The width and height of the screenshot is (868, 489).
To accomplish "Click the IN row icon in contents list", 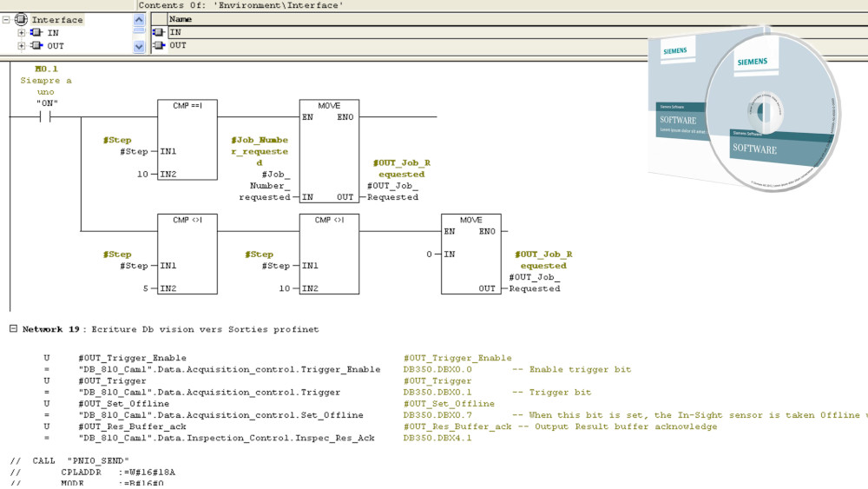I will point(158,32).
